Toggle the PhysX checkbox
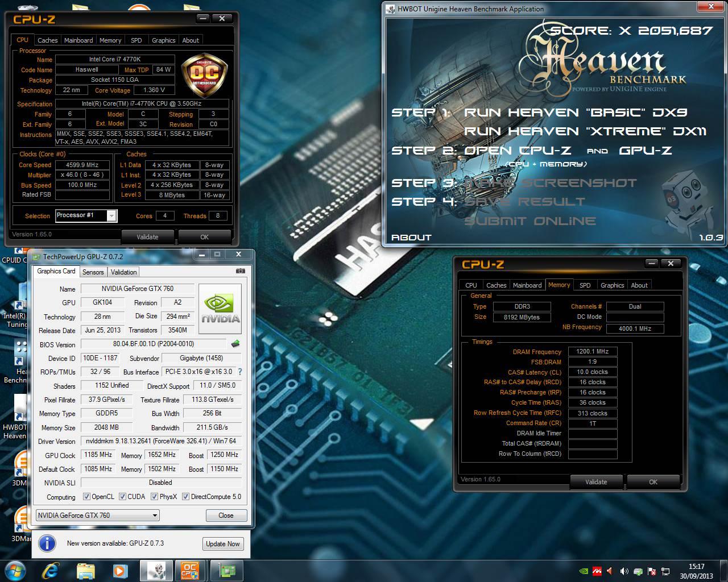Screen dimensions: 728x582 point(154,496)
